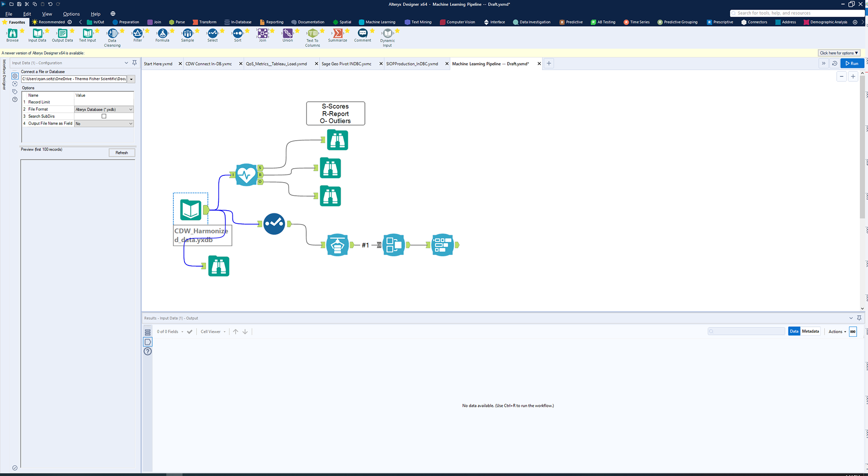Open Output File Name as Field dropdown
The image size is (868, 476).
pyautogui.click(x=104, y=123)
